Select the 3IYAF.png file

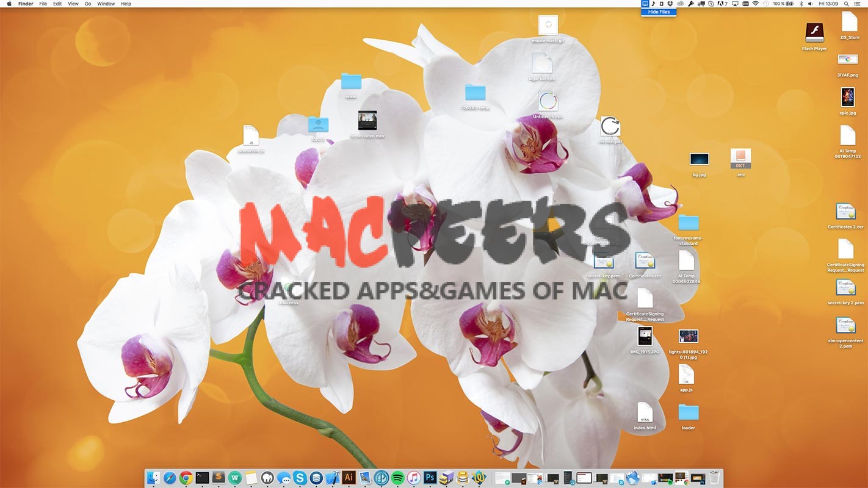pyautogui.click(x=847, y=59)
